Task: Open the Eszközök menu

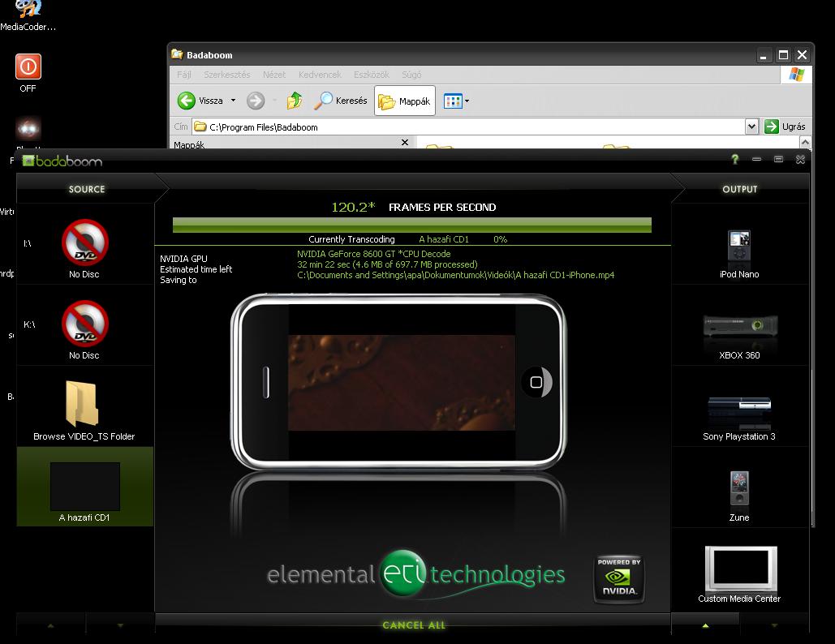Action: 371,75
